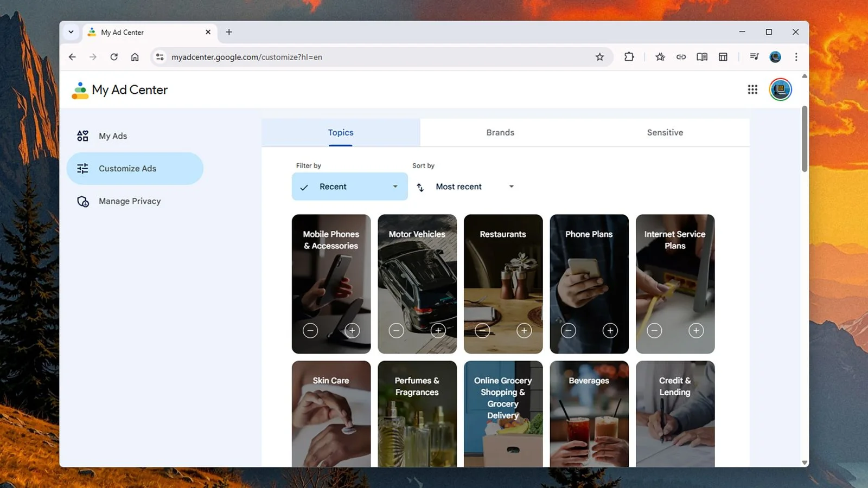Open the tab search chevron
This screenshot has width=868, height=488.
[x=71, y=32]
